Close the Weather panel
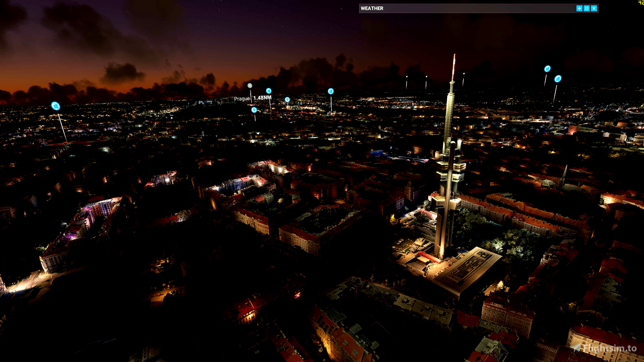 (x=594, y=8)
